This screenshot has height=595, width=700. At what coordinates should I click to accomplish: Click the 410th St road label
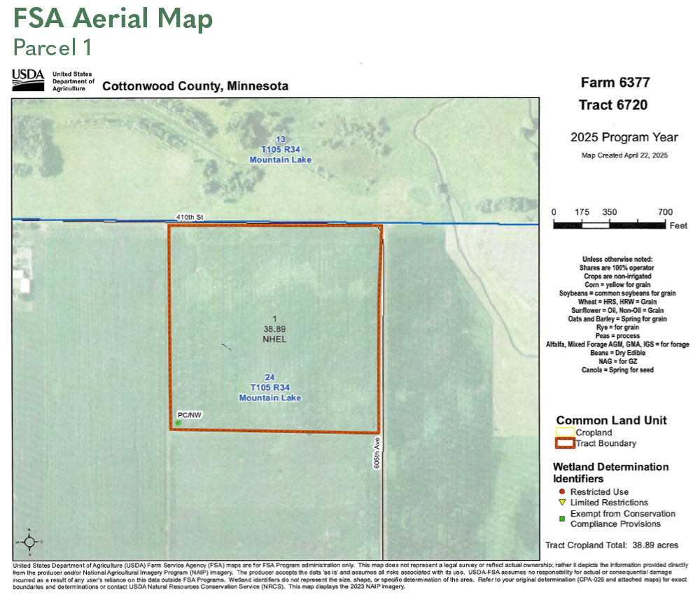189,218
